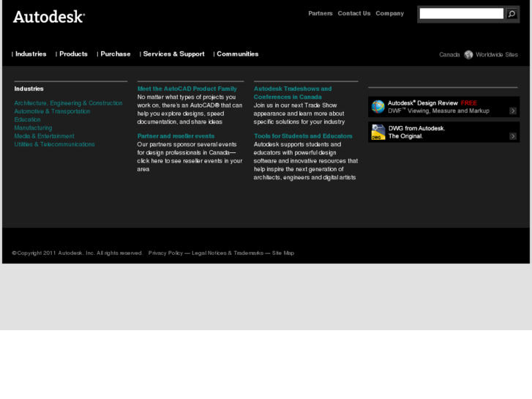Open the Industries menu
This screenshot has width=532, height=399.
pyautogui.click(x=31, y=54)
